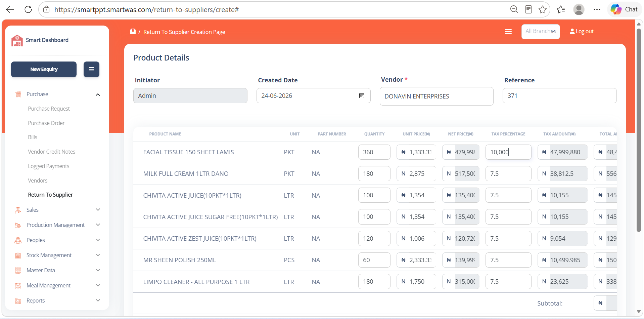Open Copilot Chat in browser
644x319 pixels.
click(x=624, y=9)
